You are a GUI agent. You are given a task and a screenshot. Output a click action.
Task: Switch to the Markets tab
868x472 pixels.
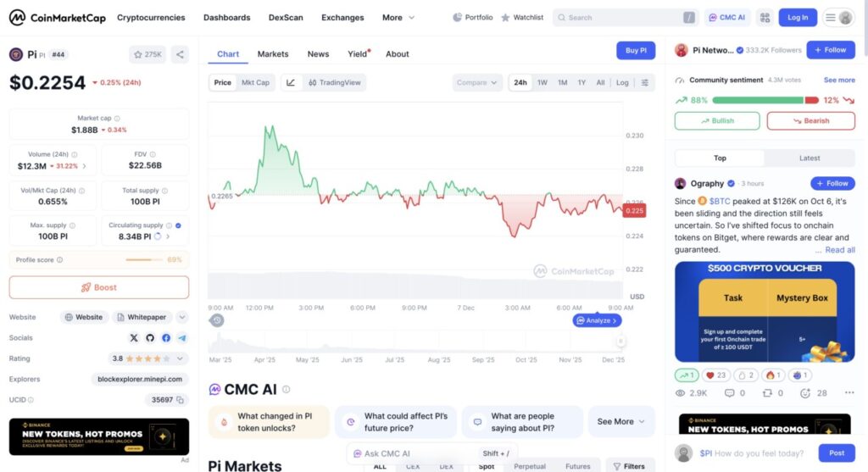pos(273,54)
